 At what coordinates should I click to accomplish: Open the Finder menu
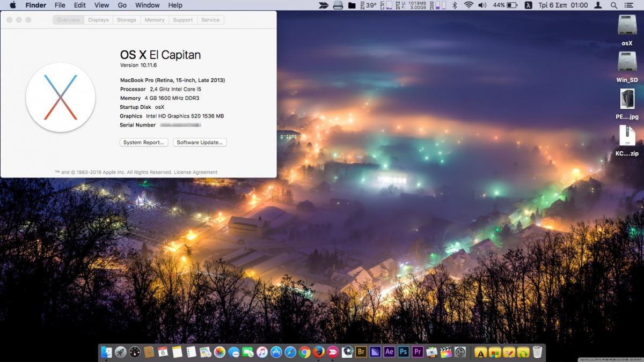point(36,5)
